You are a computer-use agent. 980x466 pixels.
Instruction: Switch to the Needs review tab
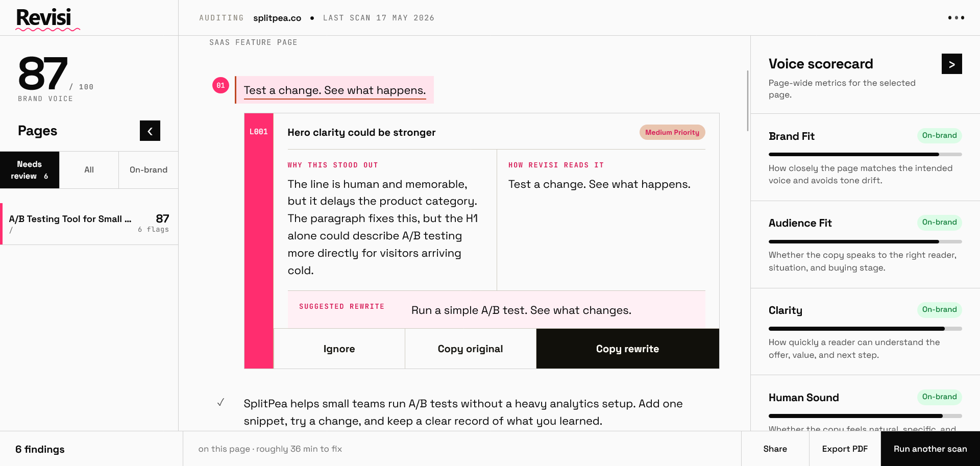click(x=30, y=170)
